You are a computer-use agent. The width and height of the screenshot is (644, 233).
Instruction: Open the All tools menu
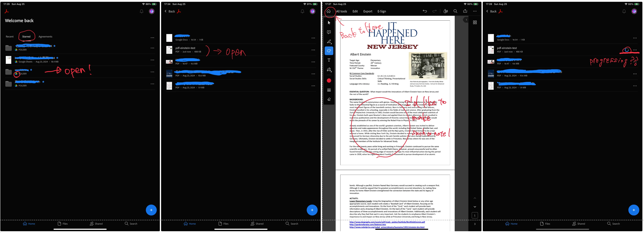coord(341,11)
